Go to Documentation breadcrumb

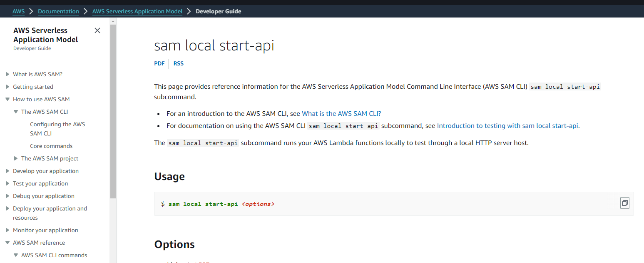pyautogui.click(x=58, y=11)
